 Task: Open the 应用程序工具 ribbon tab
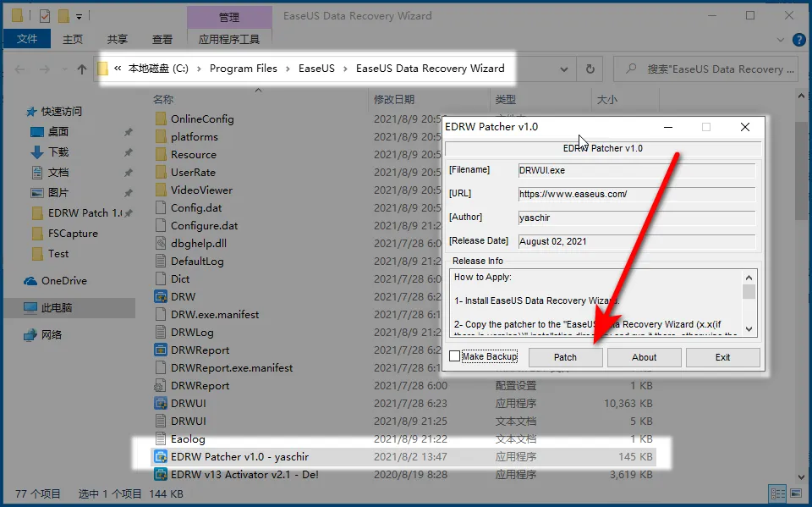pyautogui.click(x=229, y=40)
